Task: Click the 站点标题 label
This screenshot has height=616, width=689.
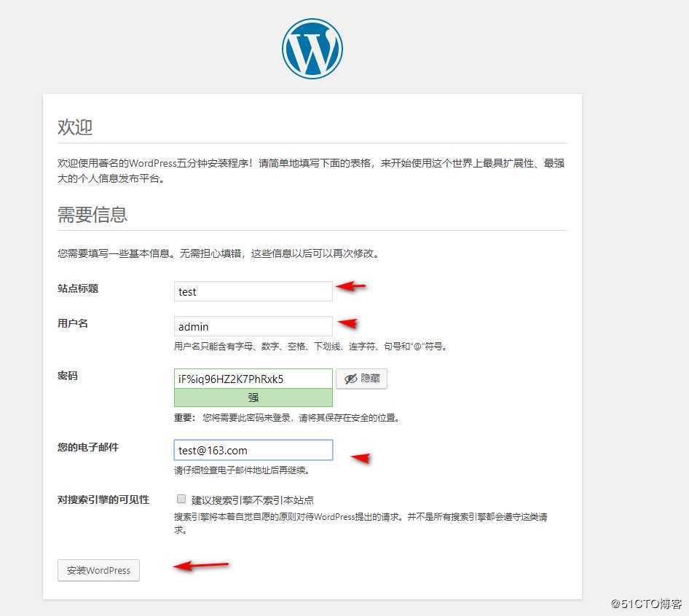Action: coord(78,288)
